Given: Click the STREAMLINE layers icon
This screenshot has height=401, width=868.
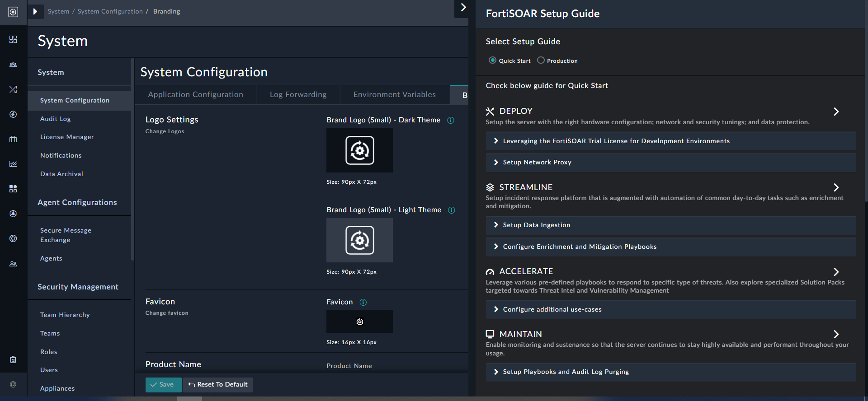Looking at the screenshot, I should point(490,187).
